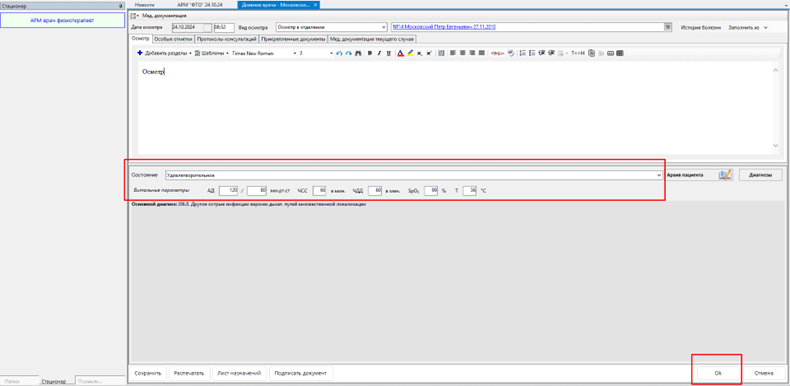Expand Вид осмотра combo box
The image size is (790, 386).
coord(383,27)
